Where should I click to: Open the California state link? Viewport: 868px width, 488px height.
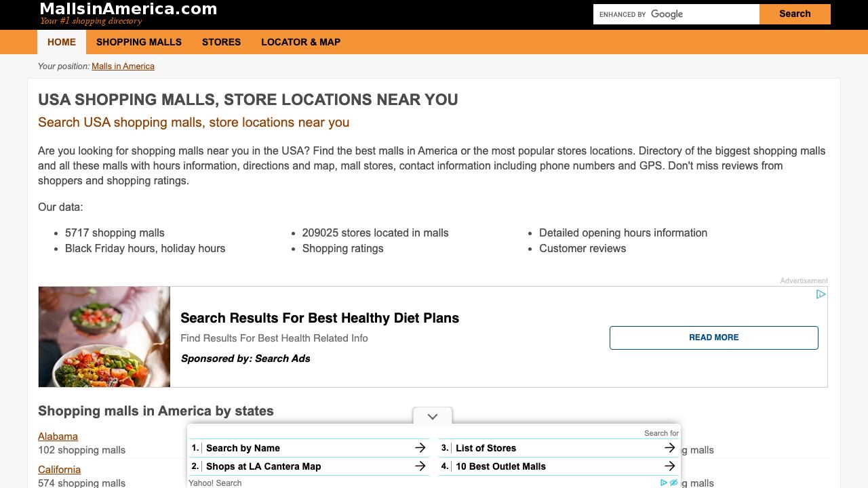tap(59, 470)
